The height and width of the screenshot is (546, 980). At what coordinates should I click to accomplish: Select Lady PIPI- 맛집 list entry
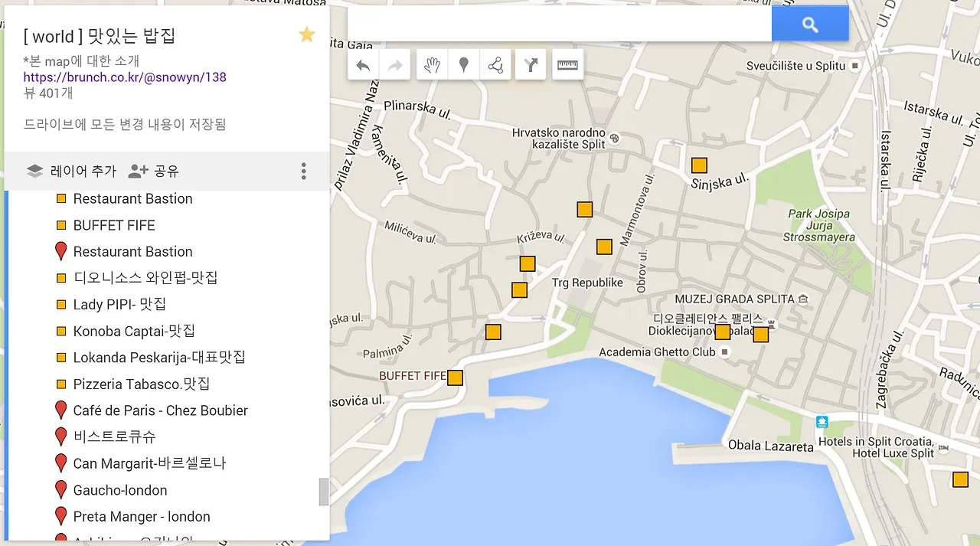[x=119, y=304]
